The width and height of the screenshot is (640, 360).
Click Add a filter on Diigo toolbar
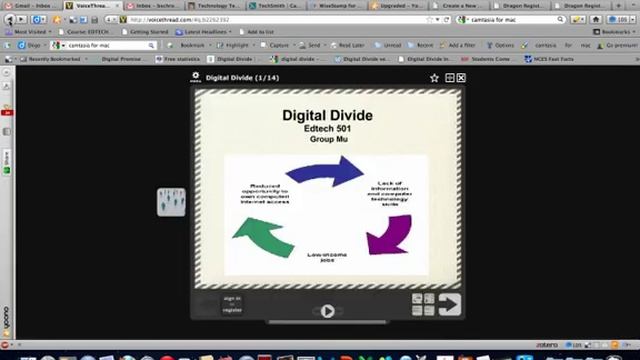tap(458, 45)
